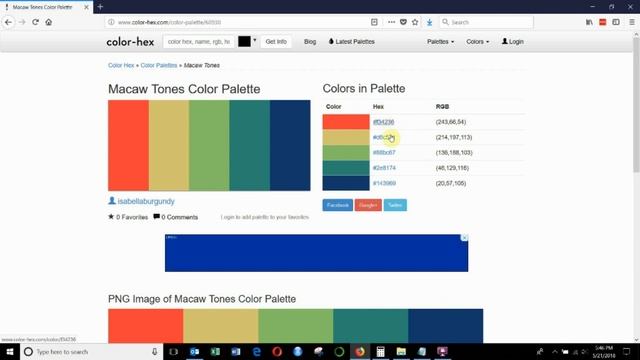640x360 pixels.
Task: Open isabellaburgundy user profile link
Action: point(146,201)
